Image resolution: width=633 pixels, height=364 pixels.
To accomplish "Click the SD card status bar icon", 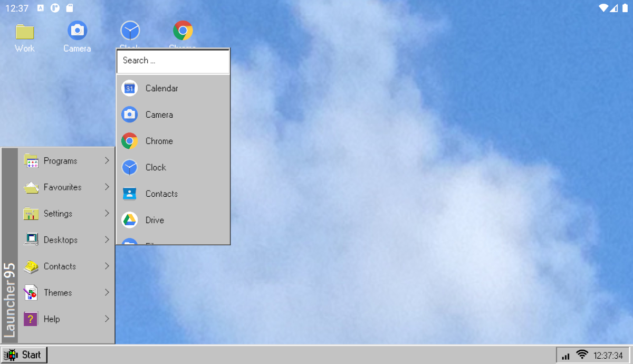I will tap(70, 8).
